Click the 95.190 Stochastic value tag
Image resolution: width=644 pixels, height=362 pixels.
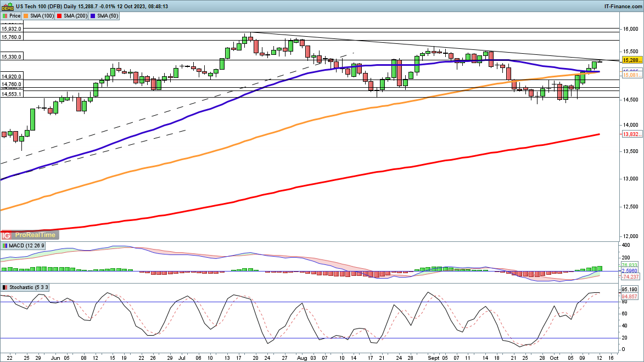pos(630,290)
